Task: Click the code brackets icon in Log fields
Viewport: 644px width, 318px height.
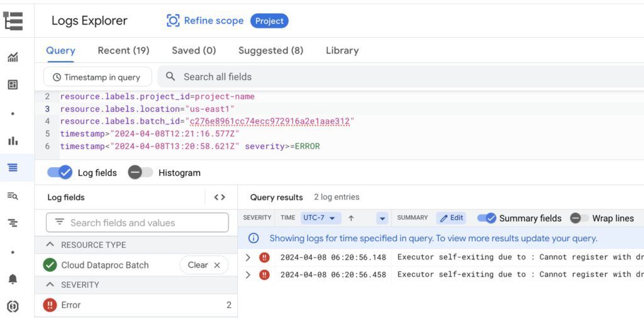Action: pyautogui.click(x=219, y=197)
